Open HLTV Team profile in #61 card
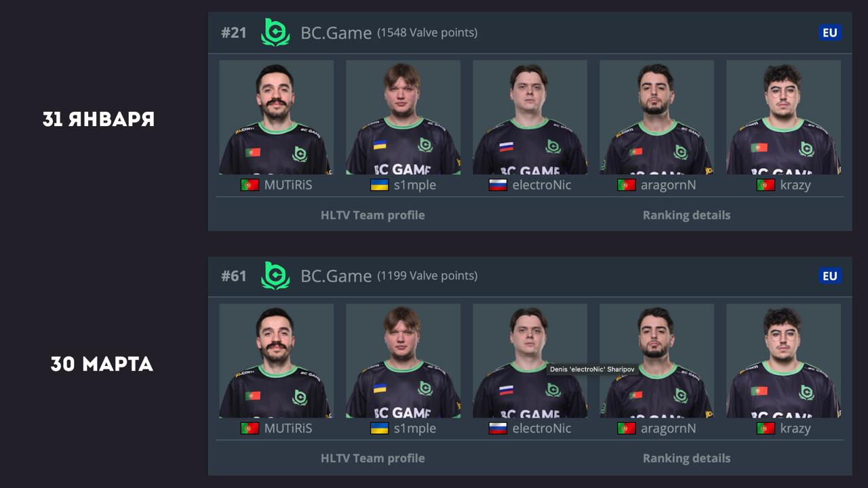 [x=372, y=458]
